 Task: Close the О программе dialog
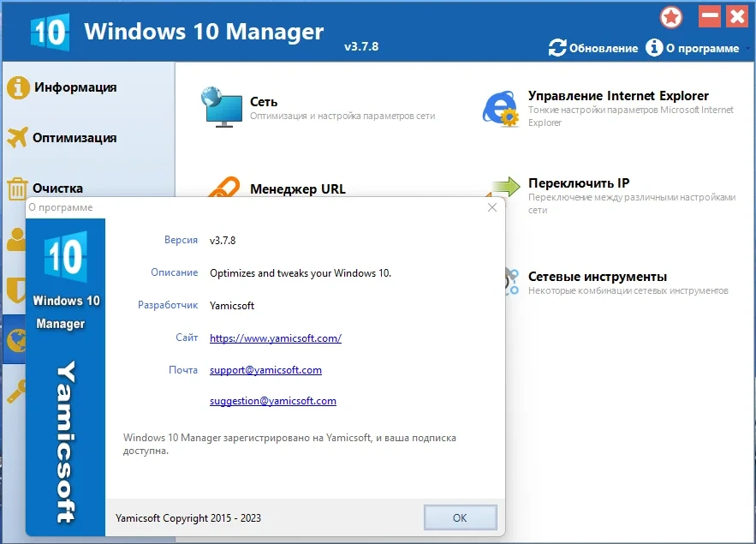pos(492,207)
